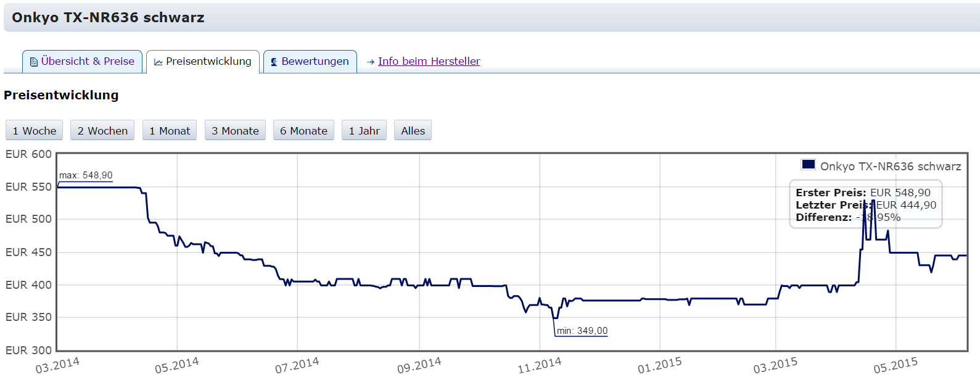Screen dimensions: 980x382
Task: Switch to the Bewertungen tab
Action: (310, 61)
